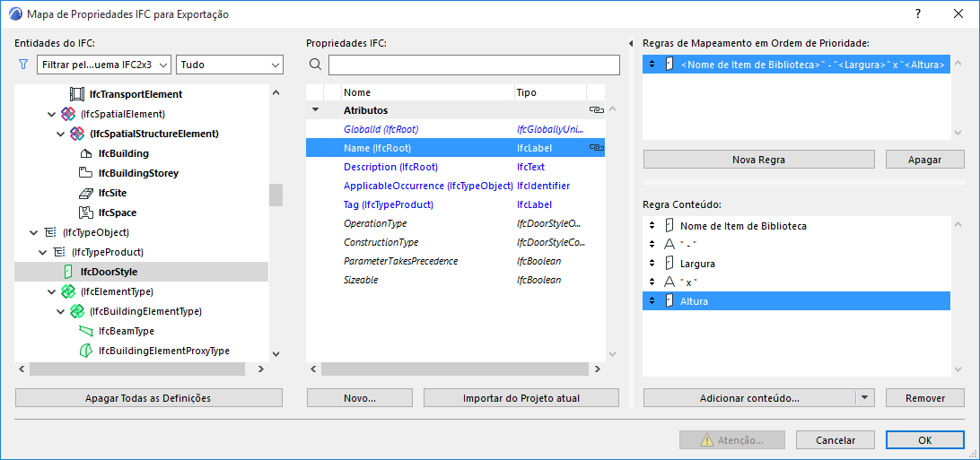The image size is (980, 460).
Task: Collapse the (IfcElementType) node
Action: coord(51,291)
